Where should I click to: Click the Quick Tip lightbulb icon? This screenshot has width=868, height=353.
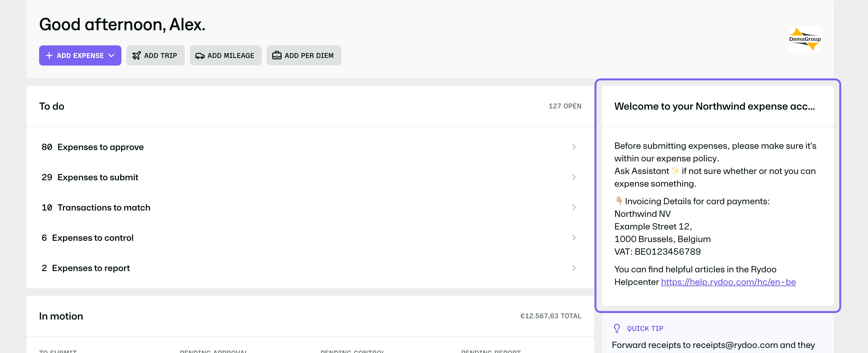click(x=617, y=328)
